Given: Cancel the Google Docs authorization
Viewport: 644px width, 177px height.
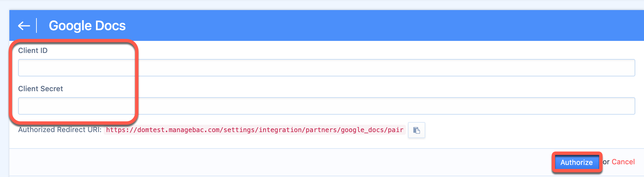Looking at the screenshot, I should point(623,162).
